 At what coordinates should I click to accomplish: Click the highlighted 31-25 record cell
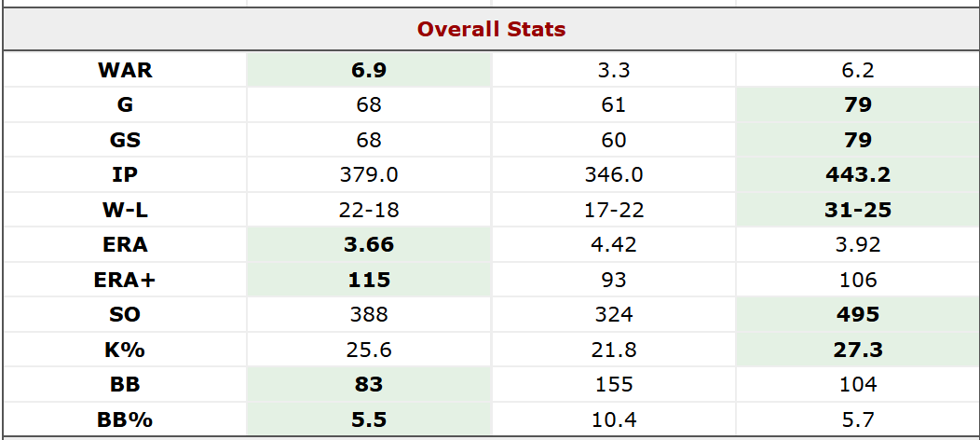[x=857, y=210]
